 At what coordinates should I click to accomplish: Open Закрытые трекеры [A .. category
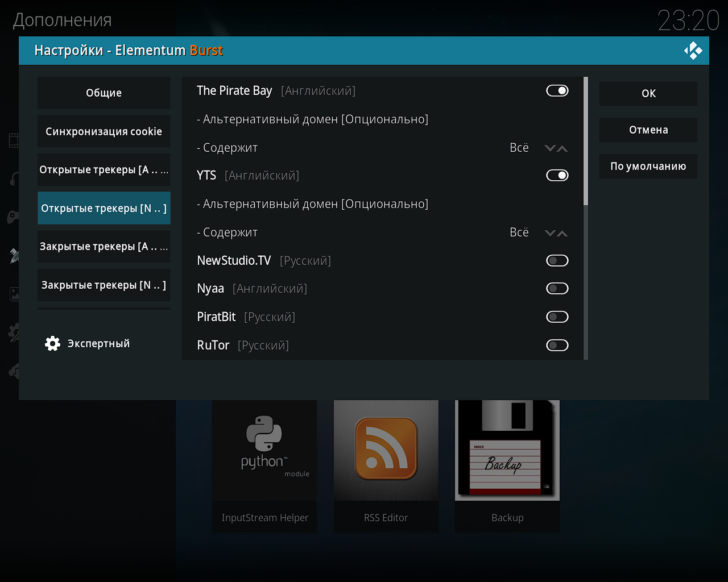click(x=104, y=246)
